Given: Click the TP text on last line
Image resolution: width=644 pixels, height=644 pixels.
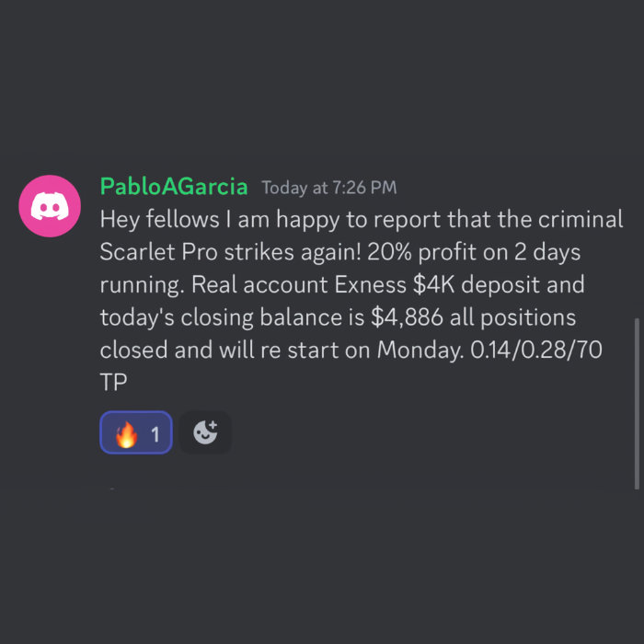Looking at the screenshot, I should [113, 383].
